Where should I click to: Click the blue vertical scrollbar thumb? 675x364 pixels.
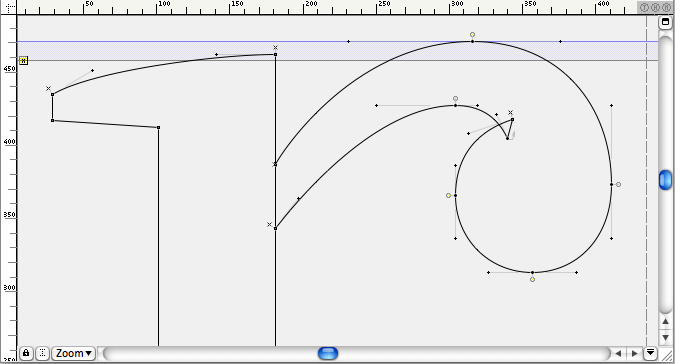click(x=666, y=180)
